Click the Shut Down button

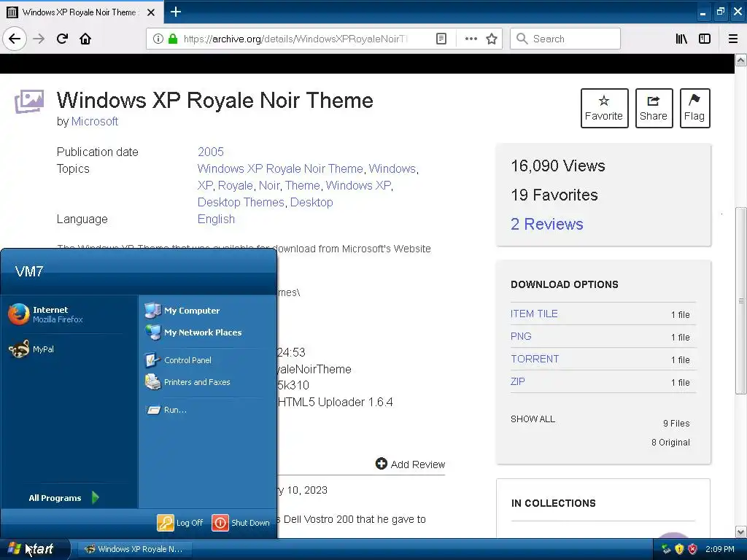241,522
